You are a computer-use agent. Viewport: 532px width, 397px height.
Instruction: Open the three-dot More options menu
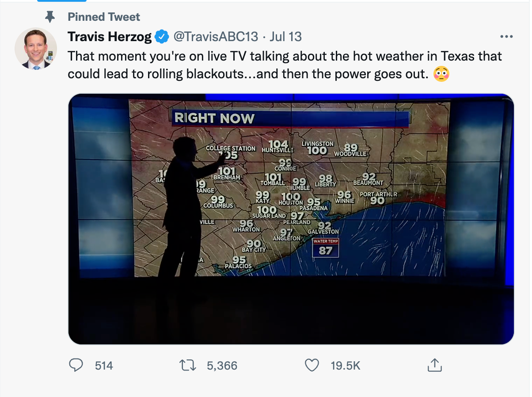tap(506, 37)
